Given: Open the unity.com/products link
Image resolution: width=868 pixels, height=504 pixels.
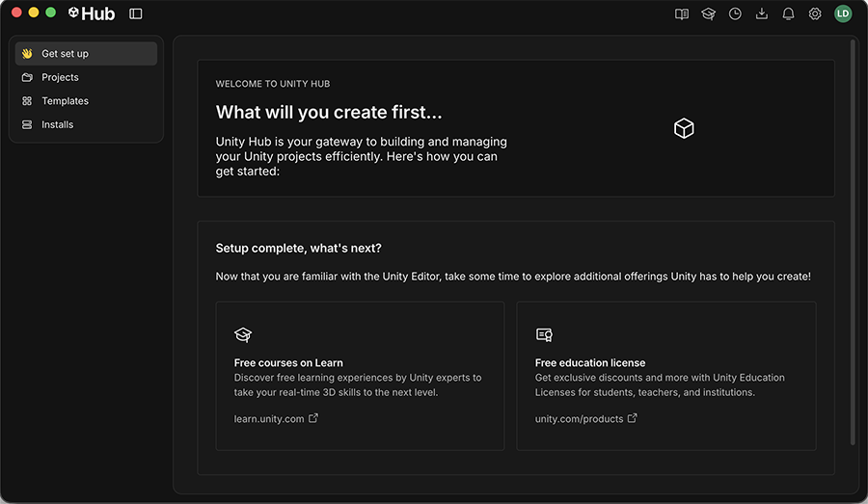Looking at the screenshot, I should coord(579,419).
